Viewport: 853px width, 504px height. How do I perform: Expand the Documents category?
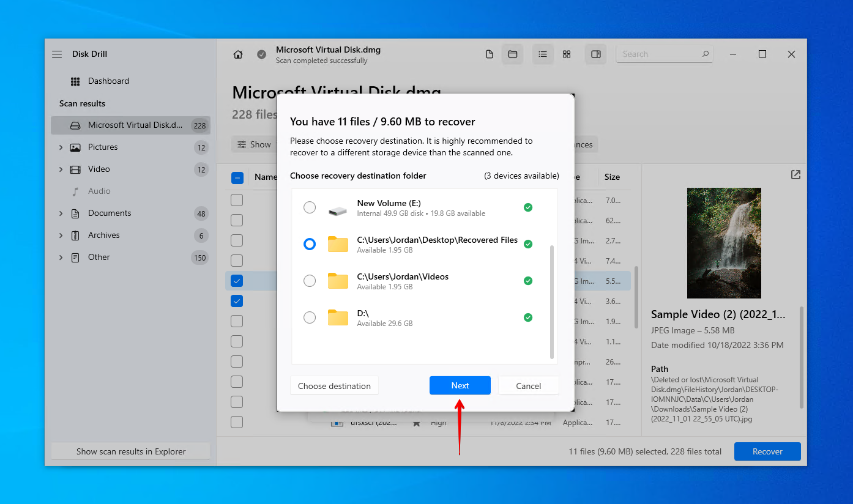tap(61, 213)
